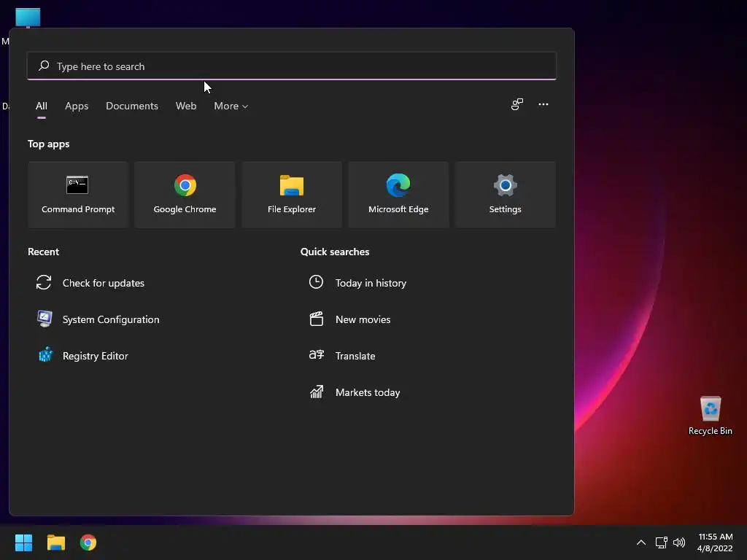Launch Microsoft Edge from Top apps

pyautogui.click(x=398, y=194)
